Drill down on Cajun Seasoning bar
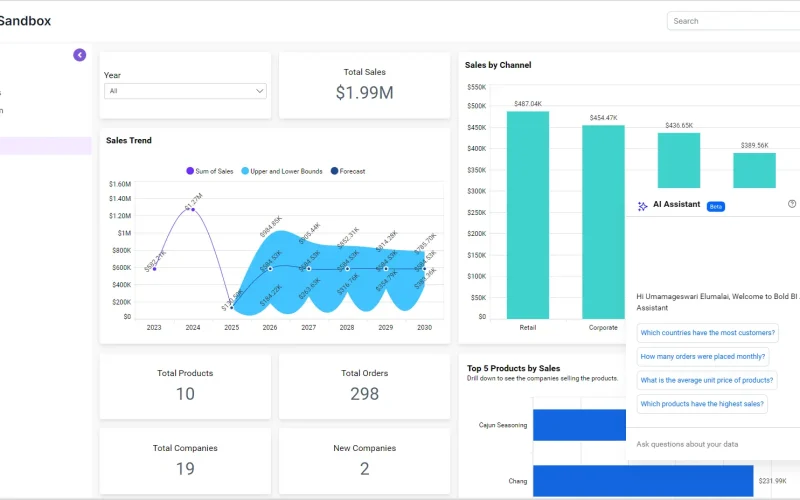 tap(580, 425)
